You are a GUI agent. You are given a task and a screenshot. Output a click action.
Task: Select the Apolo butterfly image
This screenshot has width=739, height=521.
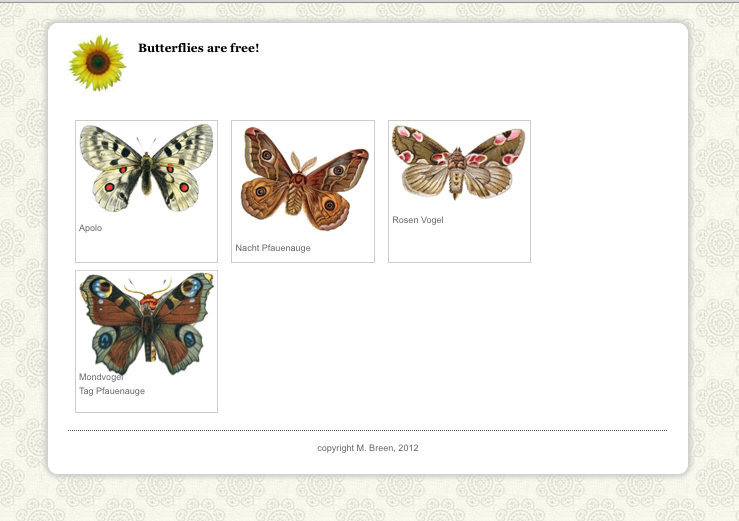tap(146, 167)
